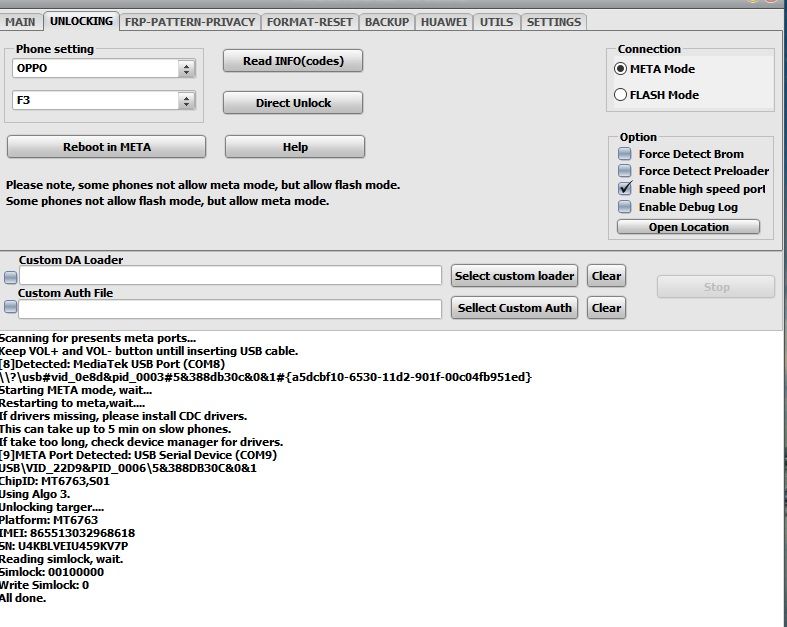This screenshot has height=627, width=787.
Task: Open the UTILS tab
Action: pos(496,21)
